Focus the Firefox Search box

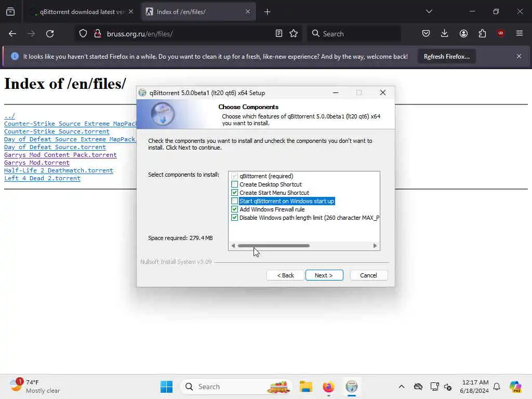354,34
